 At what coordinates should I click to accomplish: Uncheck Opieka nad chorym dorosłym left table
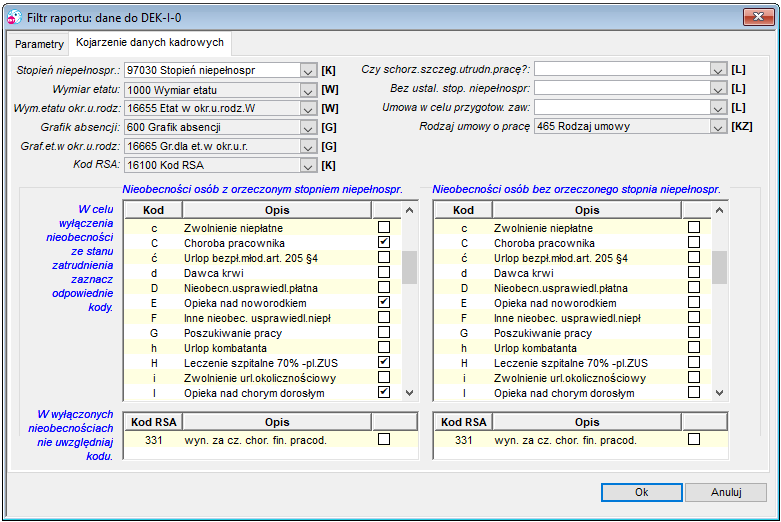pyautogui.click(x=384, y=392)
